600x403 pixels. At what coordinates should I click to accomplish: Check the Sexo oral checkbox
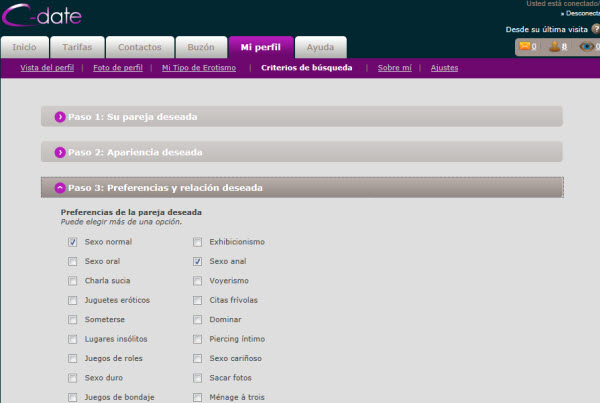(72, 261)
